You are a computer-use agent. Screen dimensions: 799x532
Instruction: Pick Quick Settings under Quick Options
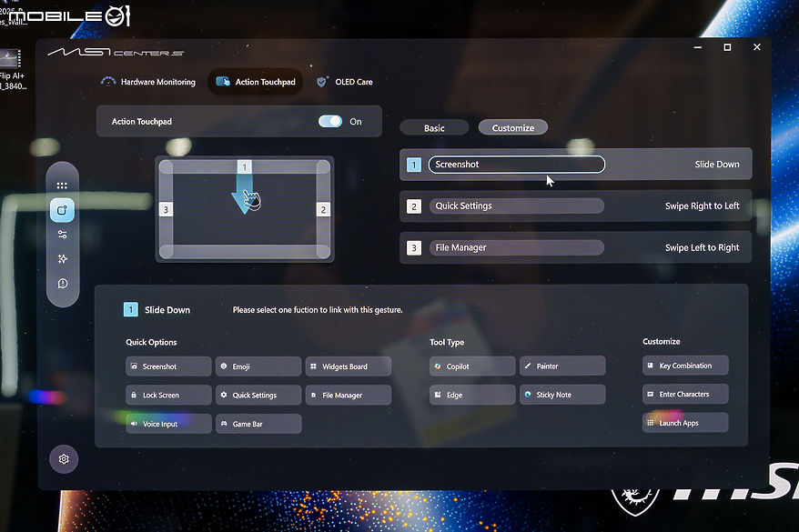[258, 395]
